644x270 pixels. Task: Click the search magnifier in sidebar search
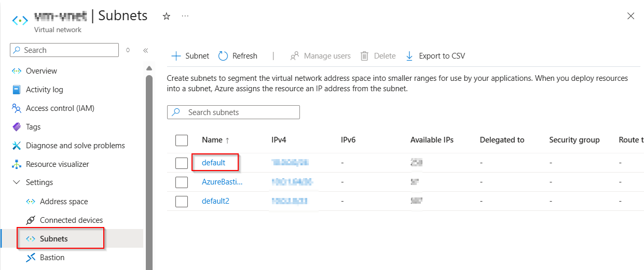click(17, 50)
